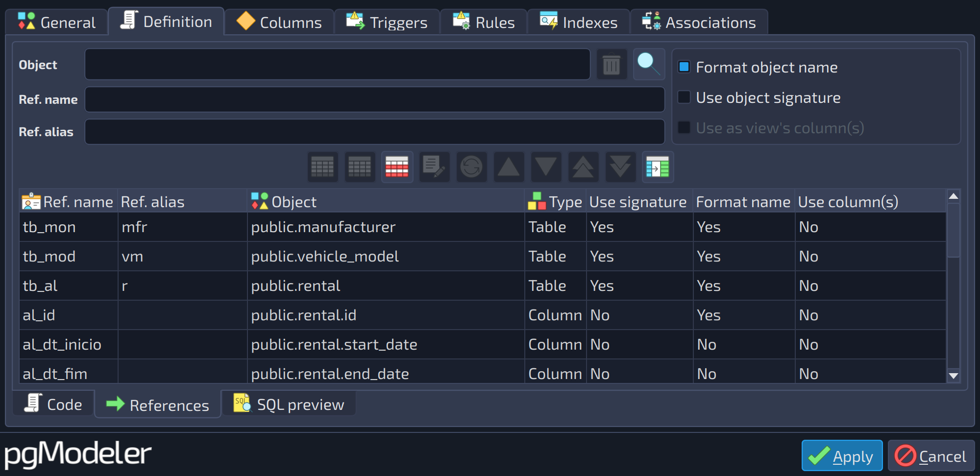
Task: Move the selected reference down one row
Action: tap(546, 167)
